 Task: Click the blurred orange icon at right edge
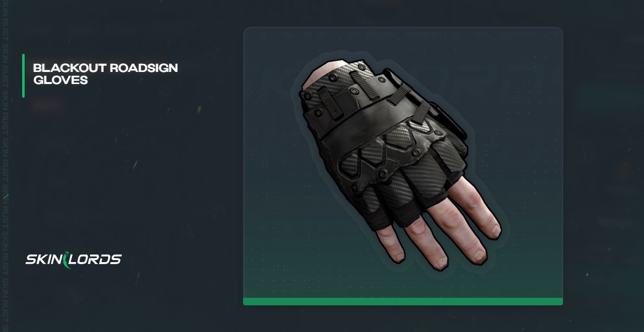(624, 171)
